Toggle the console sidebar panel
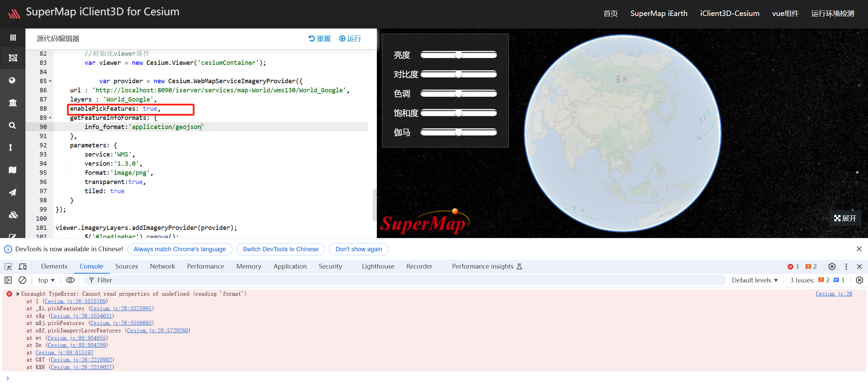The width and height of the screenshot is (868, 384). coord(8,280)
